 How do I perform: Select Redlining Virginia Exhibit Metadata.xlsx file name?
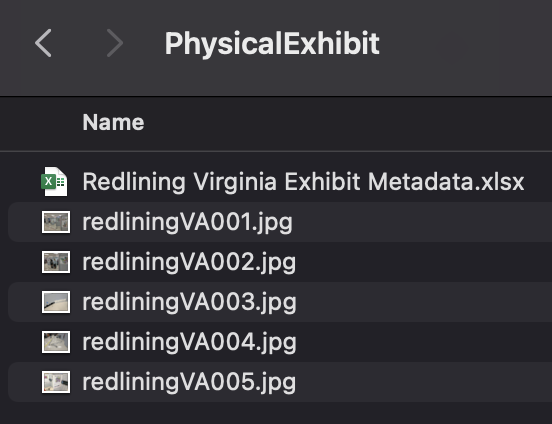pyautogui.click(x=303, y=182)
